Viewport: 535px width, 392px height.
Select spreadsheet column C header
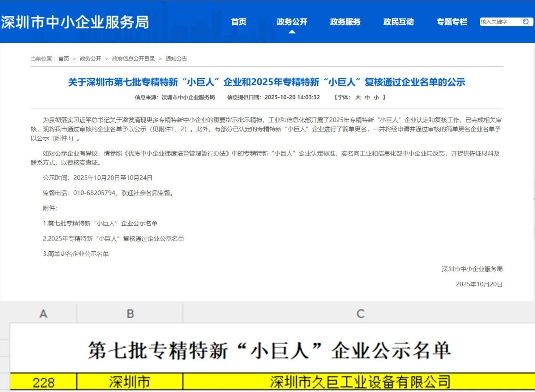[360, 314]
